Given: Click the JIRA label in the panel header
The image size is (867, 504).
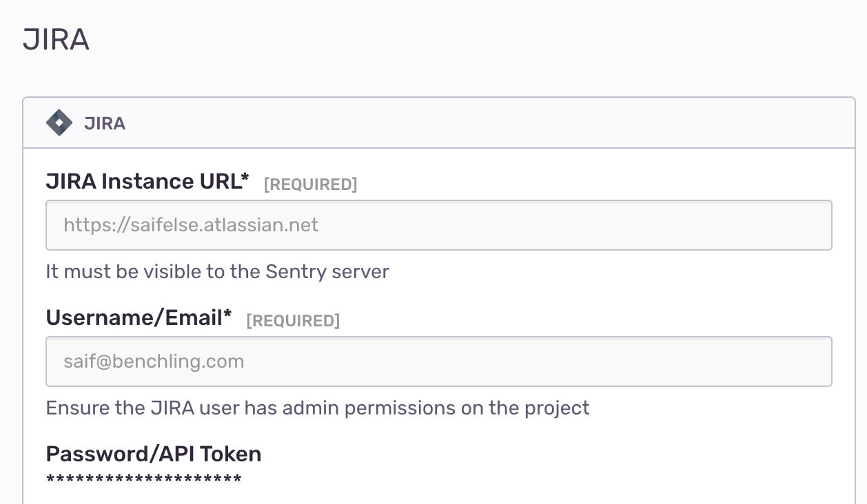Looking at the screenshot, I should [105, 124].
